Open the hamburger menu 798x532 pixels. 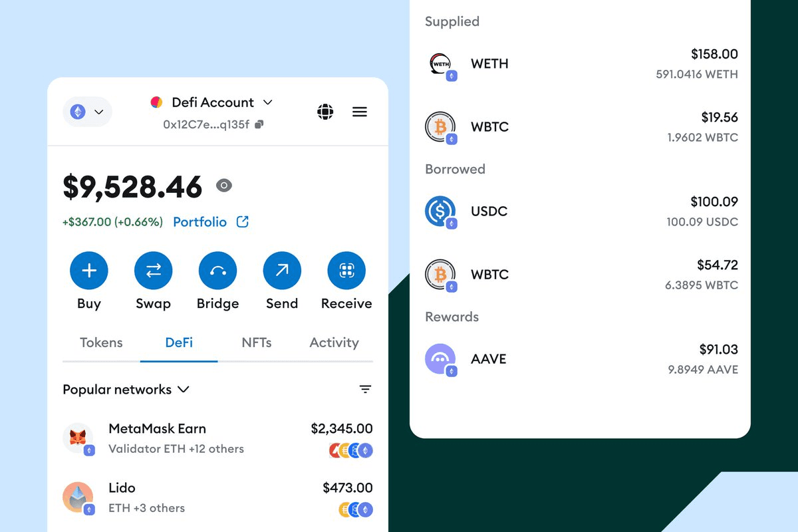[360, 112]
